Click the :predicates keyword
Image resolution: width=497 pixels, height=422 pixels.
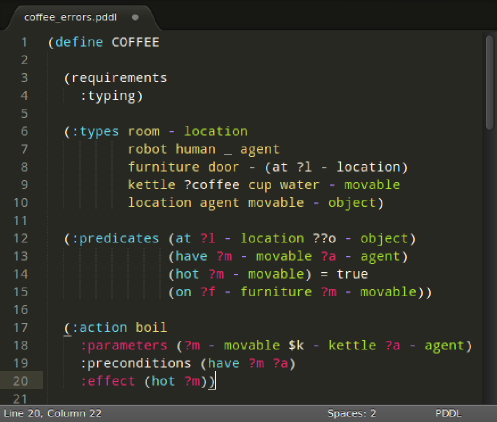point(115,239)
